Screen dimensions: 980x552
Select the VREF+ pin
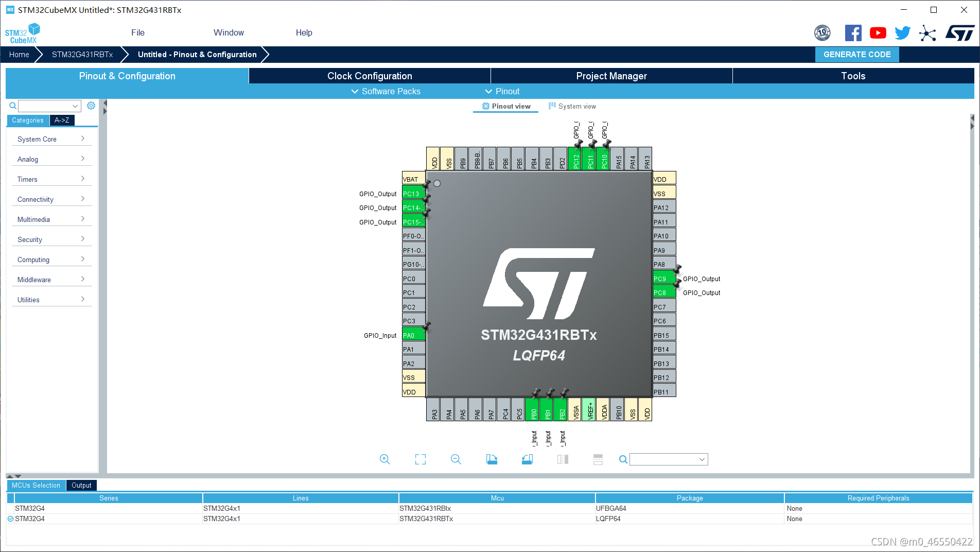click(590, 410)
